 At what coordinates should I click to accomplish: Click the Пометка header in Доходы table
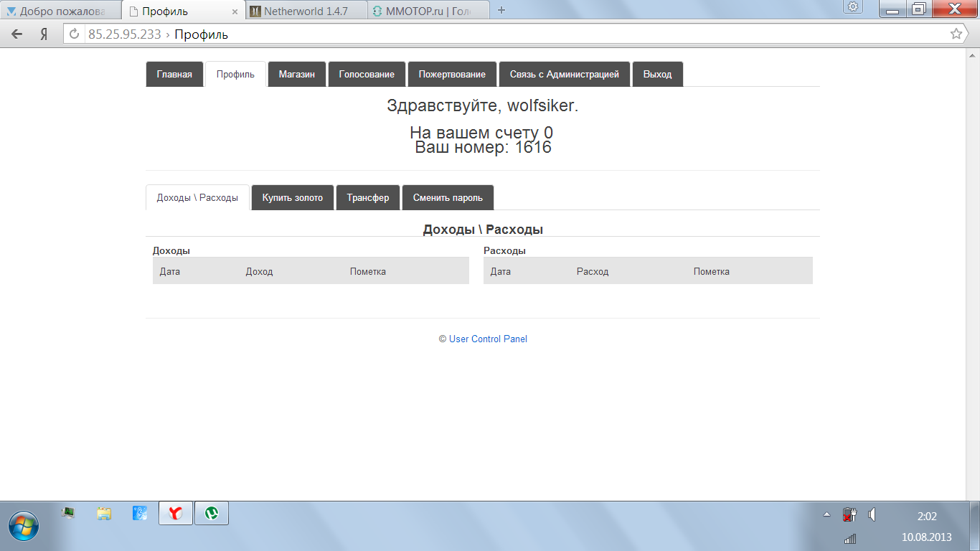click(368, 272)
